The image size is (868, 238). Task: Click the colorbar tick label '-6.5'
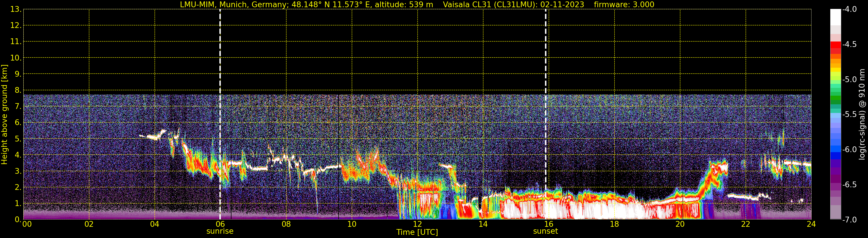tap(850, 184)
